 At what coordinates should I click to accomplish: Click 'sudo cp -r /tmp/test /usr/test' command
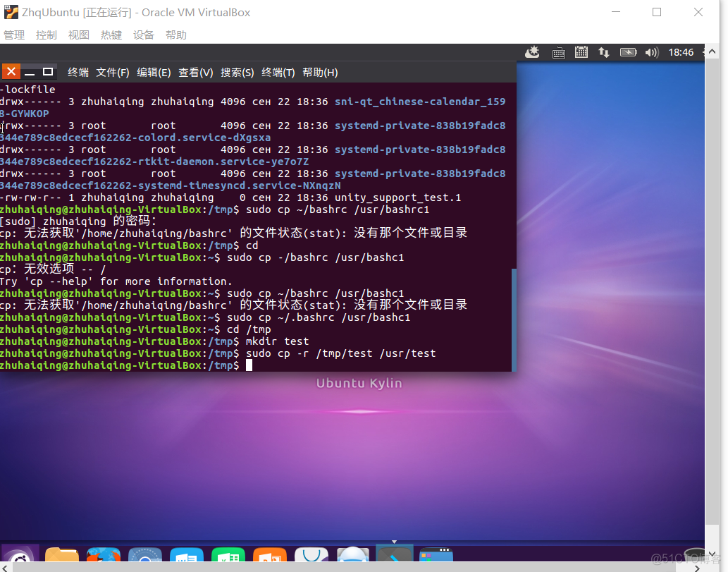(x=341, y=353)
